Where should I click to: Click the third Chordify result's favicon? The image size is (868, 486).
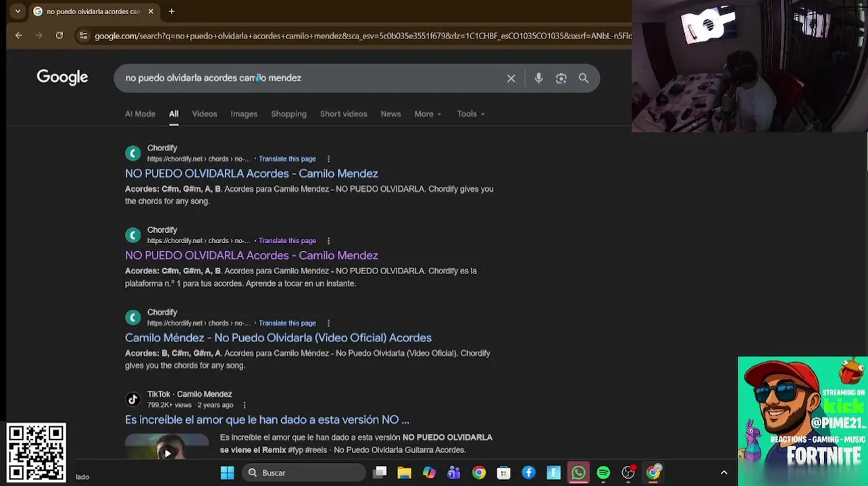[133, 317]
